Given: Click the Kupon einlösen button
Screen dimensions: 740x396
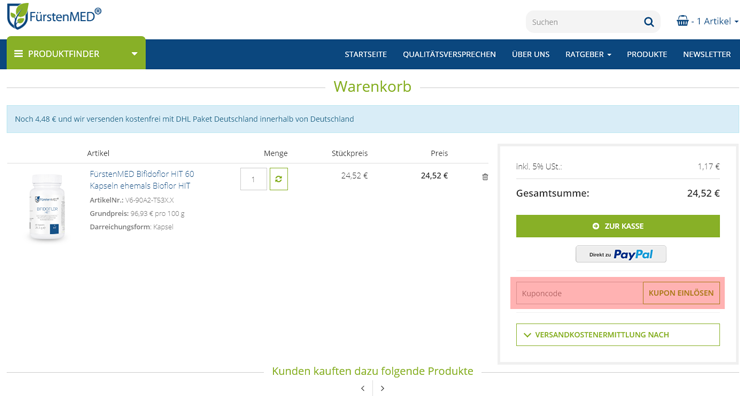Looking at the screenshot, I should pyautogui.click(x=681, y=293).
